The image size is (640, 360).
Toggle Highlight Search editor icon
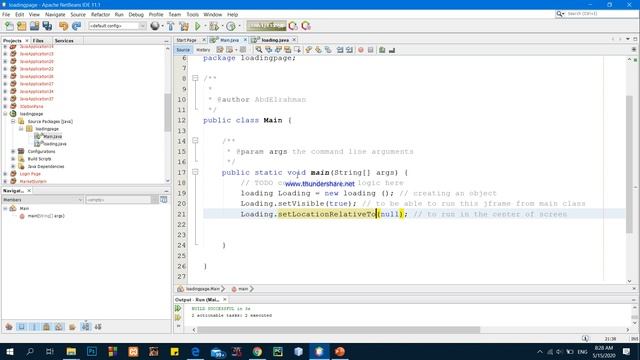tap(288, 50)
